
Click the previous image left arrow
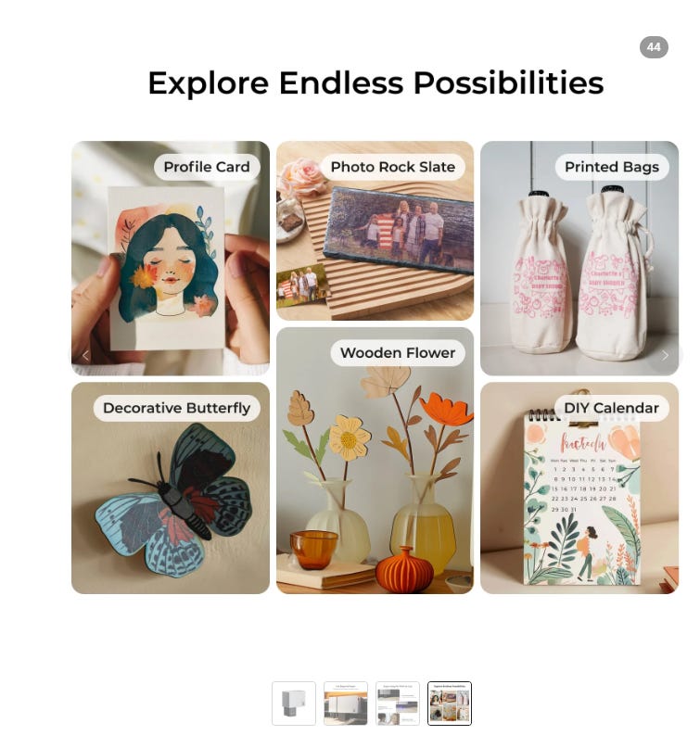tap(86, 355)
